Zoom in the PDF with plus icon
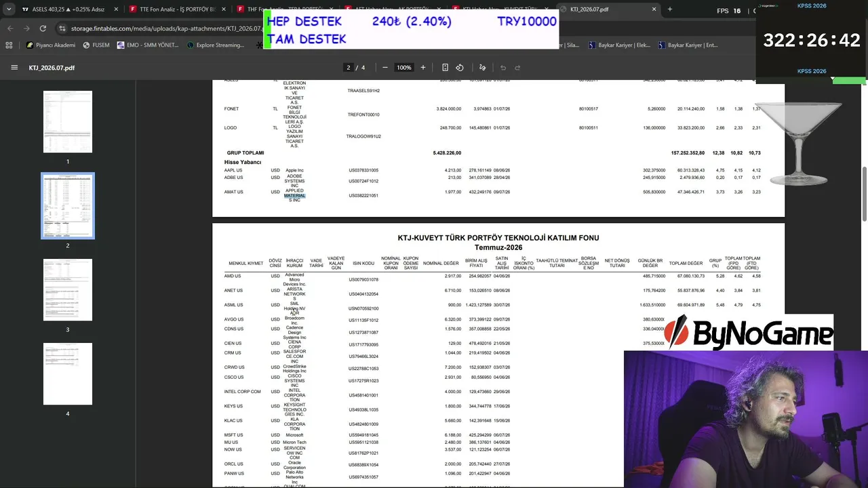Viewport: 868px width, 488px height. (x=423, y=68)
